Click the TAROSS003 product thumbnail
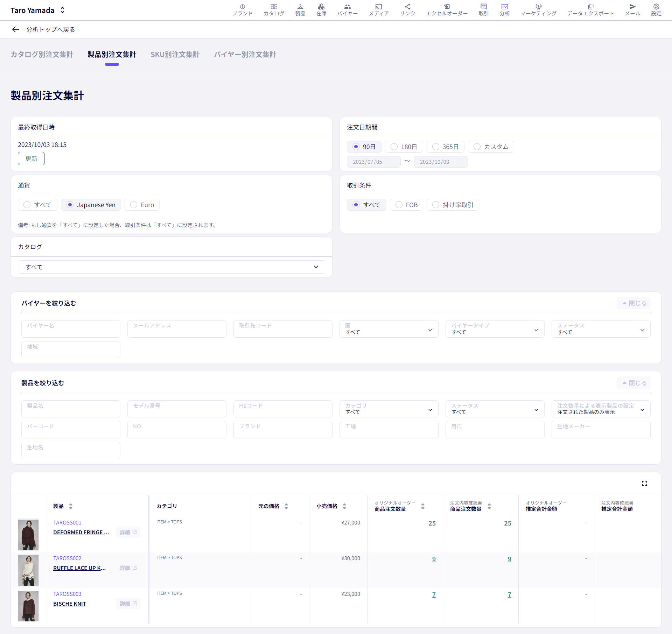The width and height of the screenshot is (672, 634). tap(28, 606)
